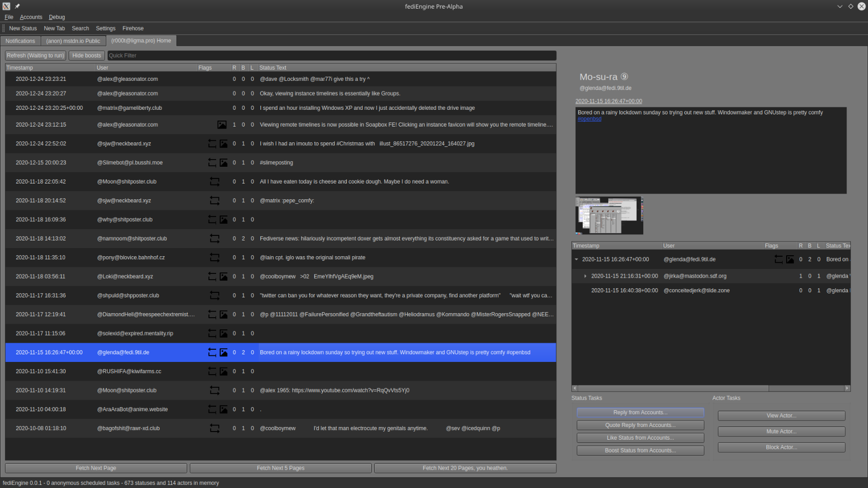Screen dimensions: 868x488
Task: Click Fetch Next 5 Pages
Action: coord(281,468)
